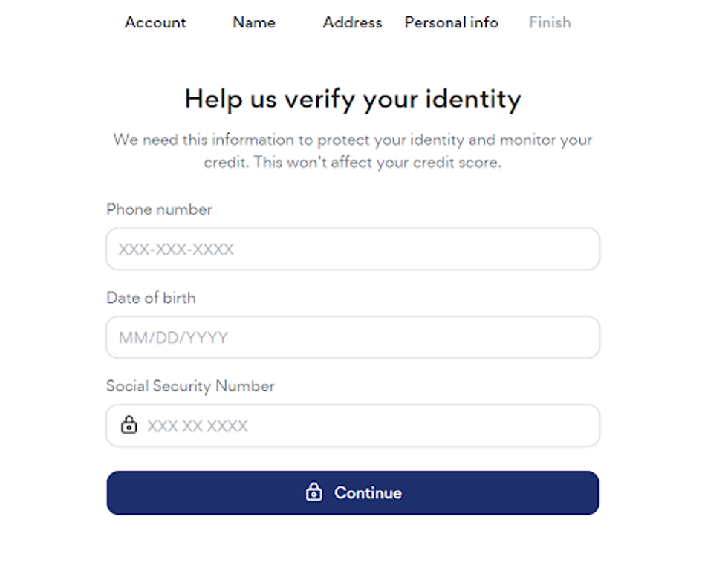
Task: Click the XXX XX XXXX placeholder text
Action: click(197, 426)
